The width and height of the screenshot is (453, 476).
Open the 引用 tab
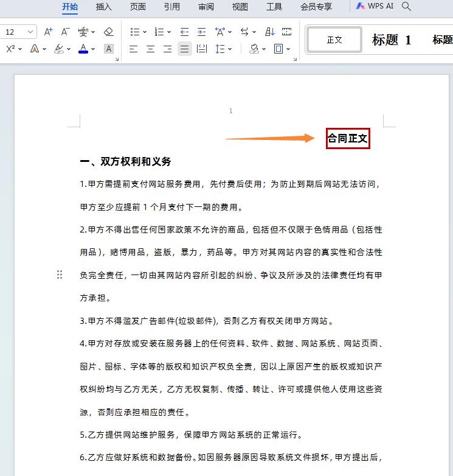click(172, 7)
